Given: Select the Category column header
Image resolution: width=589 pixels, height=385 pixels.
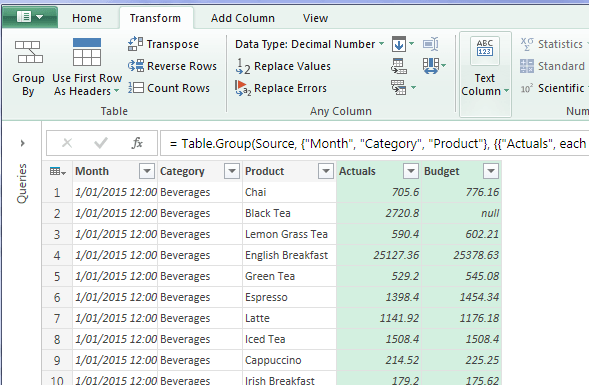Looking at the screenshot, I should 182,171.
